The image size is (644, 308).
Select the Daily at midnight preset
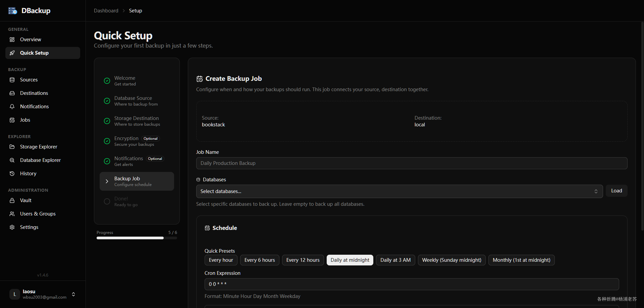tap(350, 260)
